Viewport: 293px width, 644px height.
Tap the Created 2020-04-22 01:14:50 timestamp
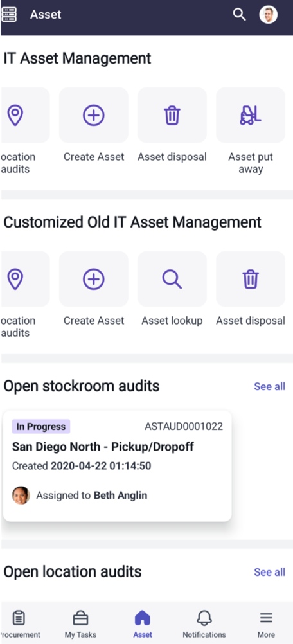(82, 466)
